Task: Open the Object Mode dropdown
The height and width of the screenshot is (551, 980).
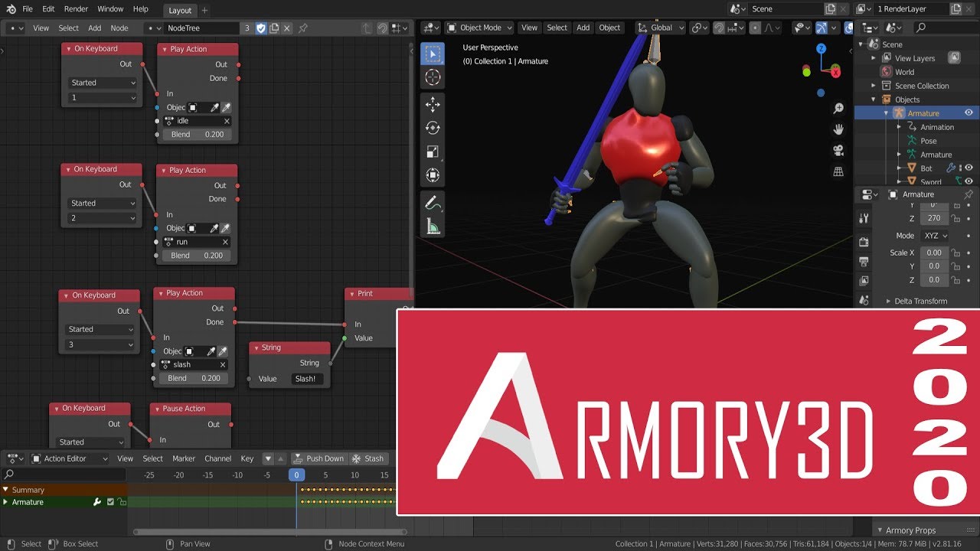Action: coord(479,28)
